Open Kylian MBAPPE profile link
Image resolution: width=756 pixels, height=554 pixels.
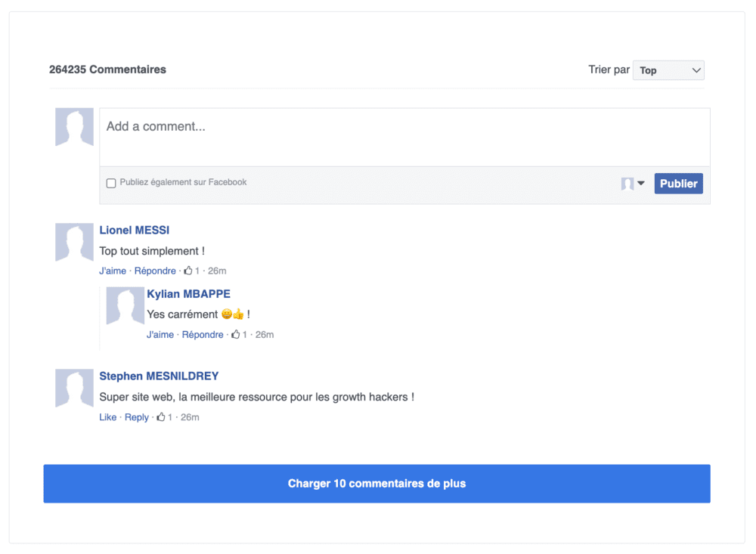tap(188, 294)
